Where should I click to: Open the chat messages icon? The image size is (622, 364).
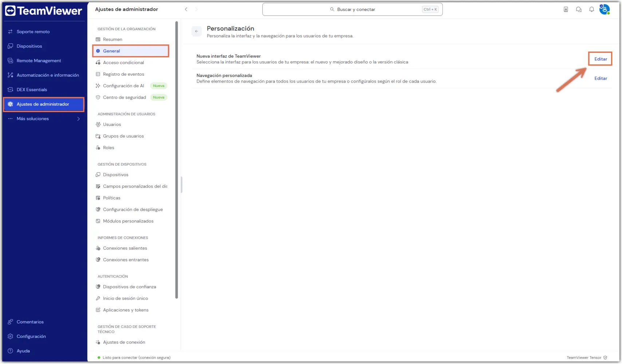point(579,9)
